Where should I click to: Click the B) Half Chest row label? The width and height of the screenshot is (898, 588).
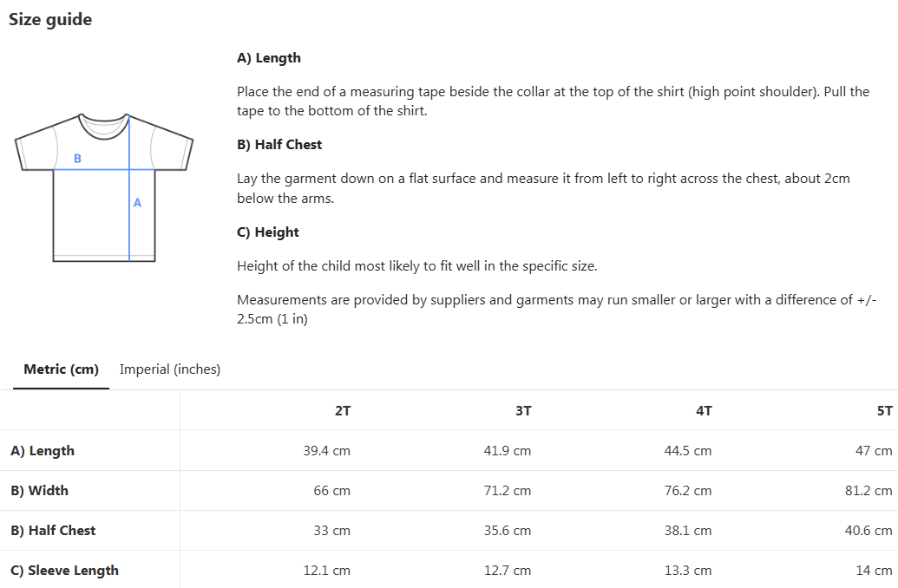coord(53,531)
